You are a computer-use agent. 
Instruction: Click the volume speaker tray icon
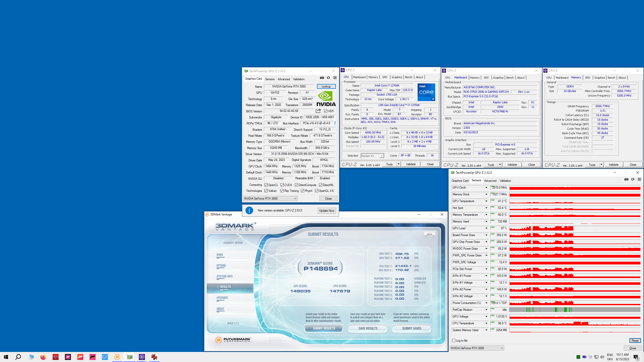[602, 357]
